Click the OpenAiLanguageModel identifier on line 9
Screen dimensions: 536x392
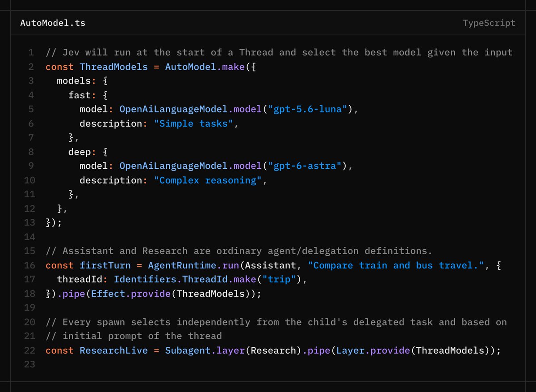[x=174, y=166]
